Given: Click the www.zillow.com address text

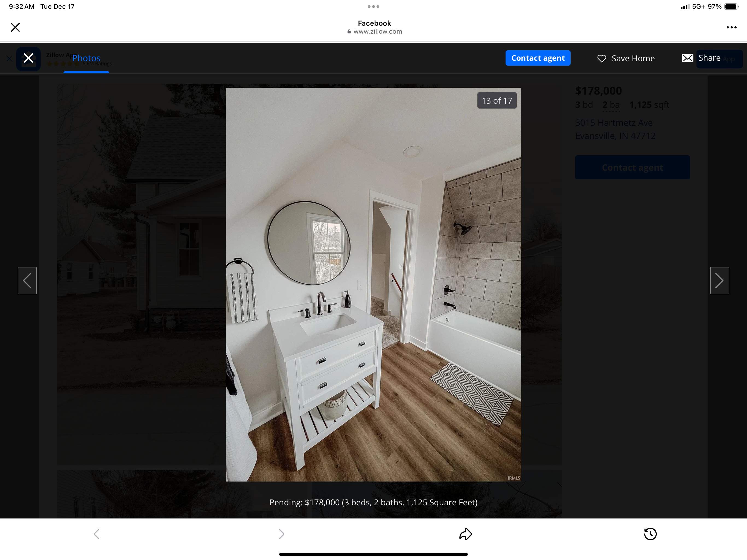Looking at the screenshot, I should click(377, 31).
